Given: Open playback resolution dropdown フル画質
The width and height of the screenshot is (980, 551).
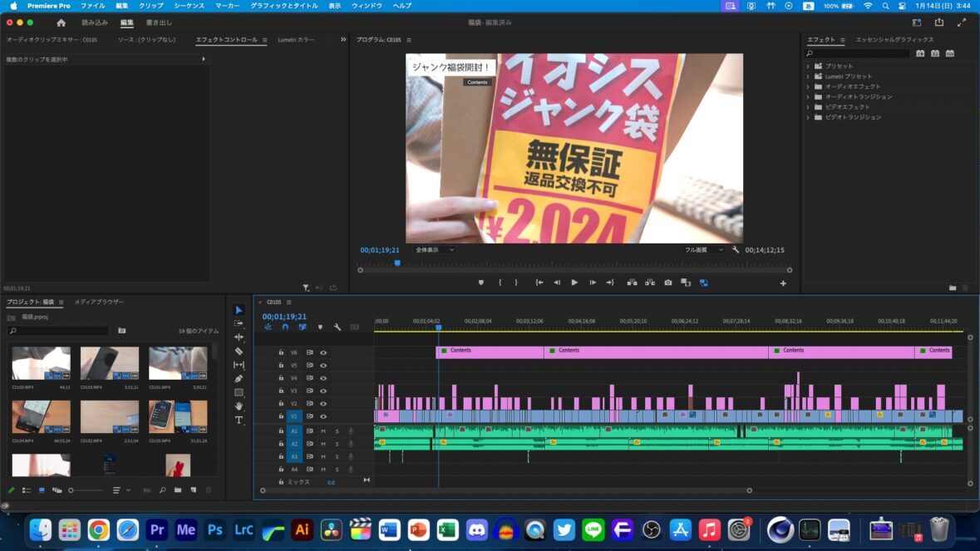Looking at the screenshot, I should tap(703, 250).
